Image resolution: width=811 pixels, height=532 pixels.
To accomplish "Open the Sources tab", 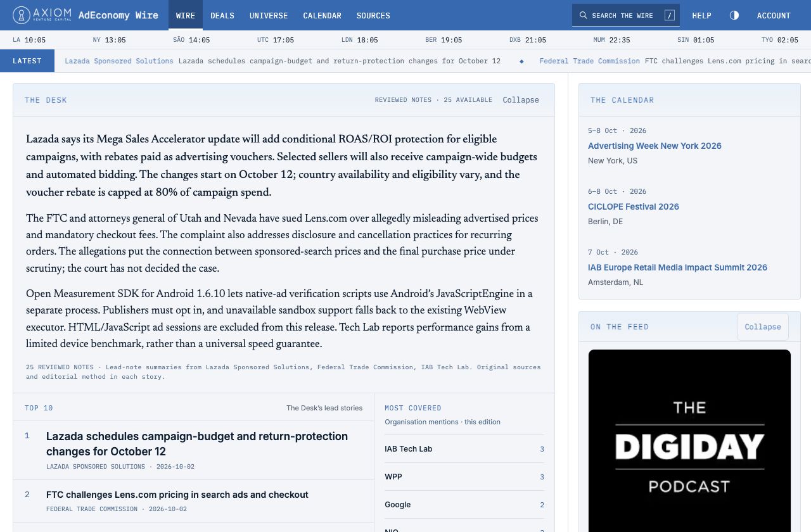I will point(373,15).
